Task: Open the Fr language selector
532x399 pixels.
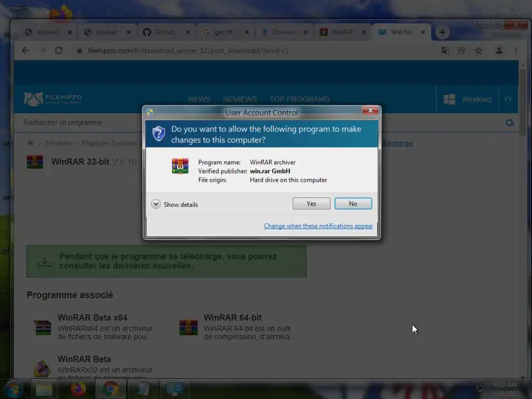Action: pos(508,99)
